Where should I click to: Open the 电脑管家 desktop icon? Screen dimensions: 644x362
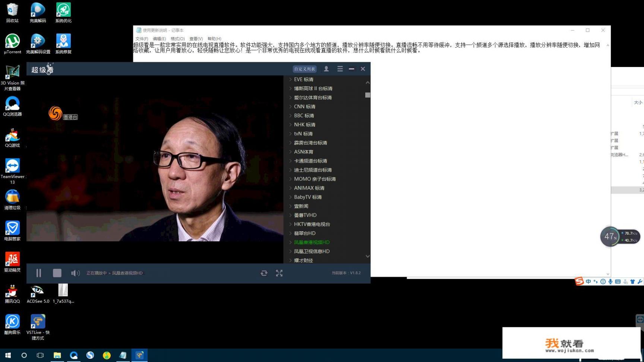coord(12,231)
